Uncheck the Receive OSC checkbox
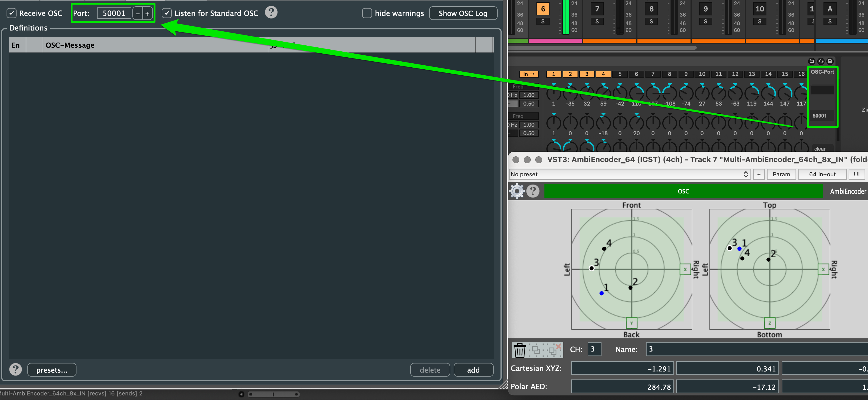 (12, 13)
